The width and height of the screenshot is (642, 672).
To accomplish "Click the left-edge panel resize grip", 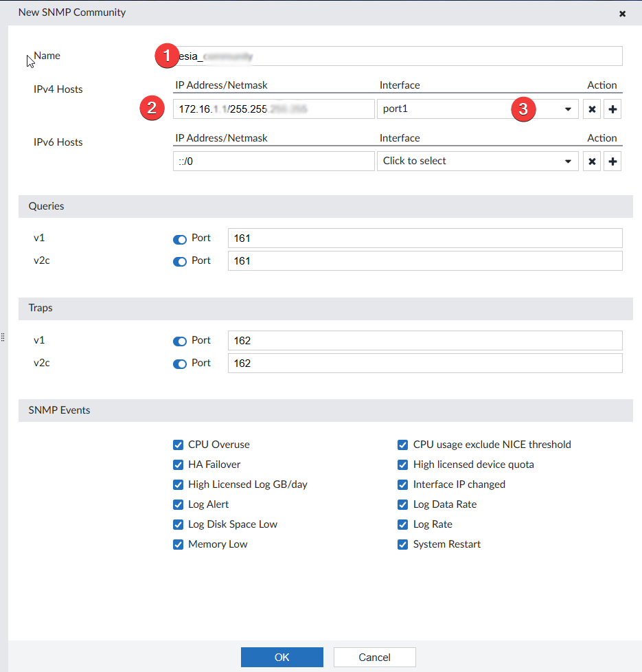I will (x=3, y=337).
